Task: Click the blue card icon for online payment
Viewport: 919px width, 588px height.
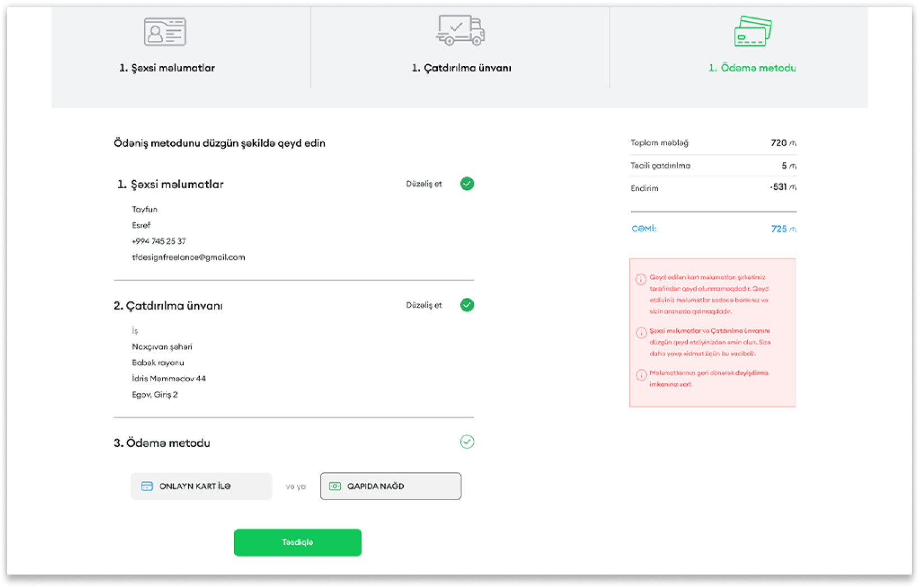Action: coord(147,486)
